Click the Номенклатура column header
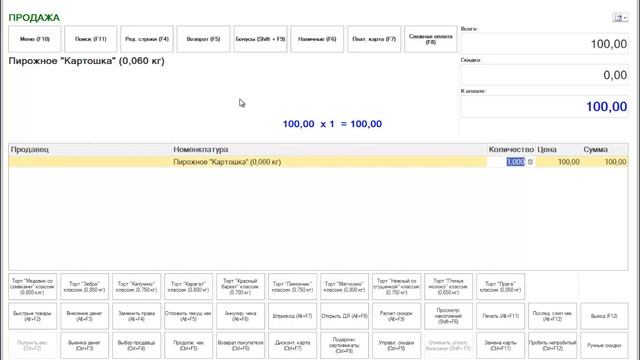The image size is (640, 360). [x=329, y=149]
